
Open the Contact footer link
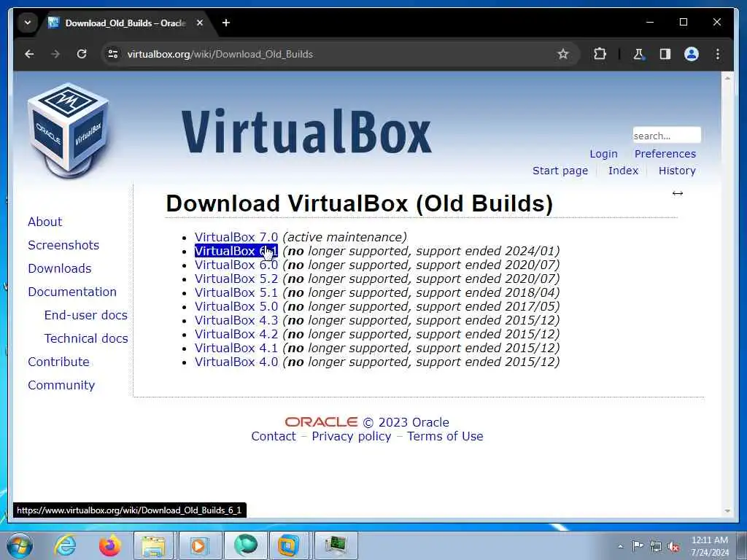click(x=274, y=436)
